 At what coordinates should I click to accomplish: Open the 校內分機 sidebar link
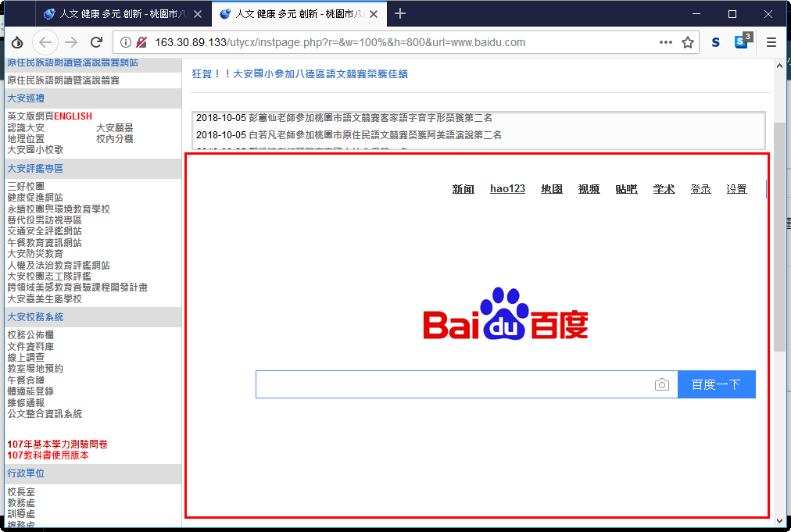pos(115,139)
